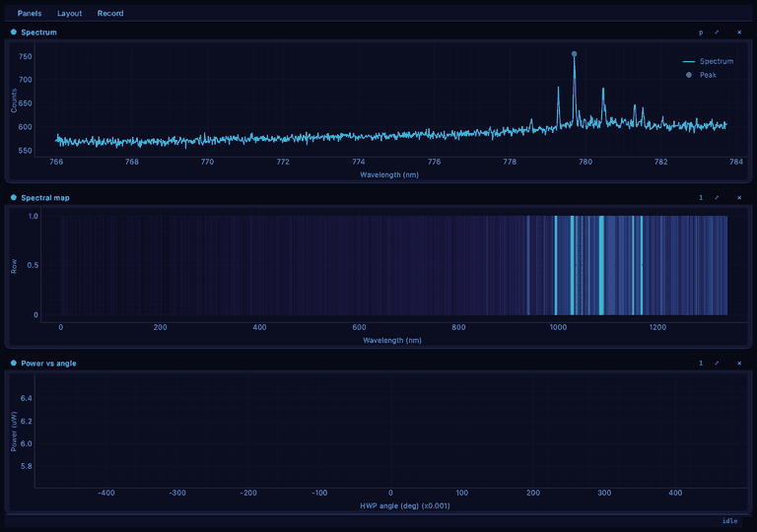The image size is (757, 532).
Task: Click the Spectral map panel status dot
Action: pyautogui.click(x=14, y=197)
